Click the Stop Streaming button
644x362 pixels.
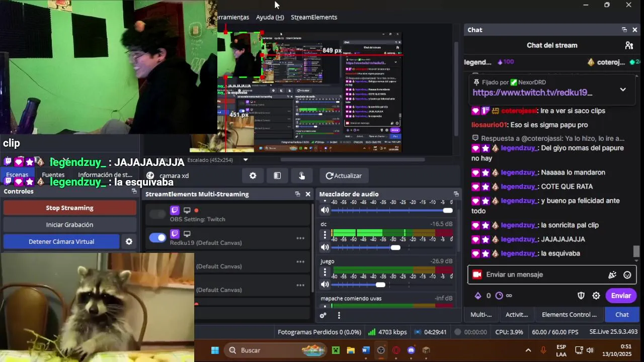[x=69, y=208]
